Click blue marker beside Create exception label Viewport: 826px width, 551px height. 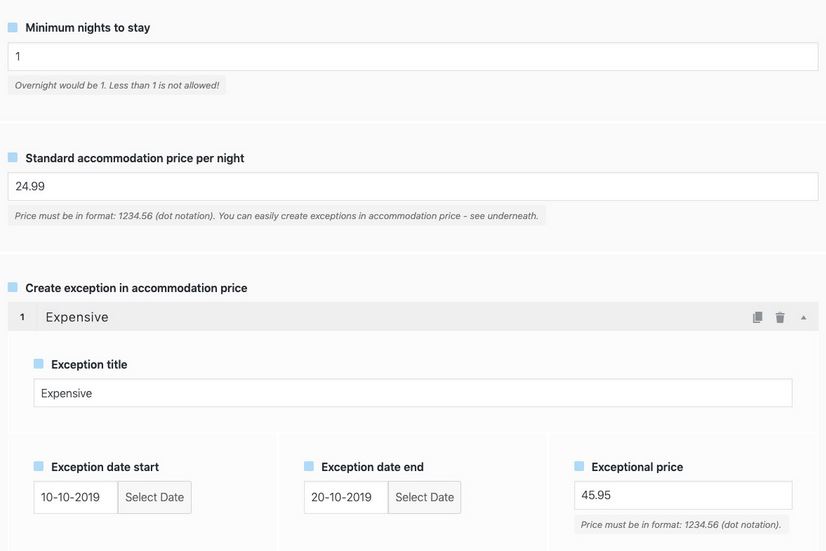pyautogui.click(x=13, y=287)
